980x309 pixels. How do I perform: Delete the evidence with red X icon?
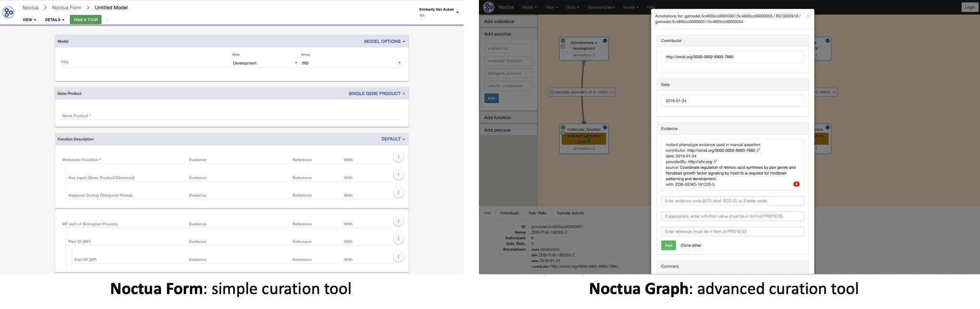pyautogui.click(x=796, y=184)
